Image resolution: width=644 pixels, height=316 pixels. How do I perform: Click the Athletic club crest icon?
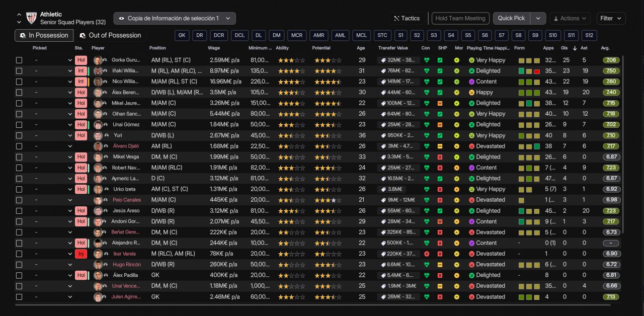tap(31, 18)
